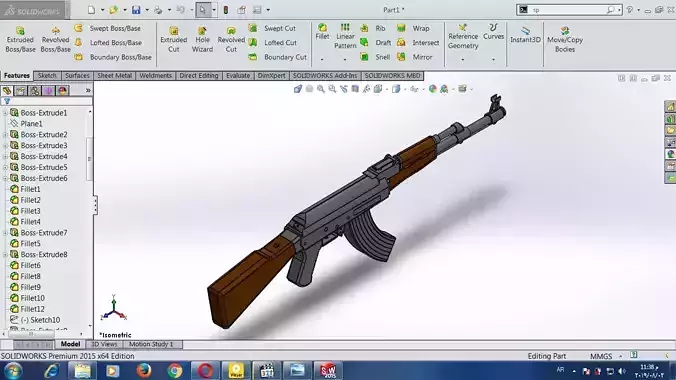Switch to the Surfaces tab
The width and height of the screenshot is (676, 380).
pyautogui.click(x=77, y=75)
